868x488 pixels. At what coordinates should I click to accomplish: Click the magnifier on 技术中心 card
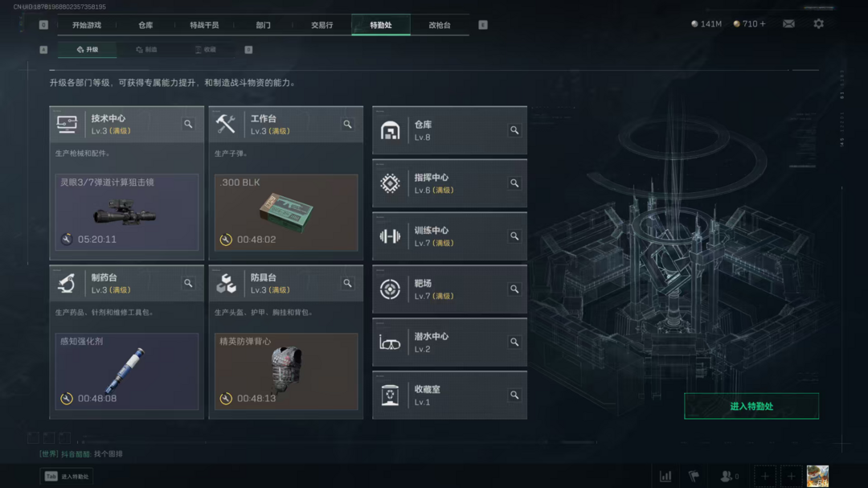[188, 124]
